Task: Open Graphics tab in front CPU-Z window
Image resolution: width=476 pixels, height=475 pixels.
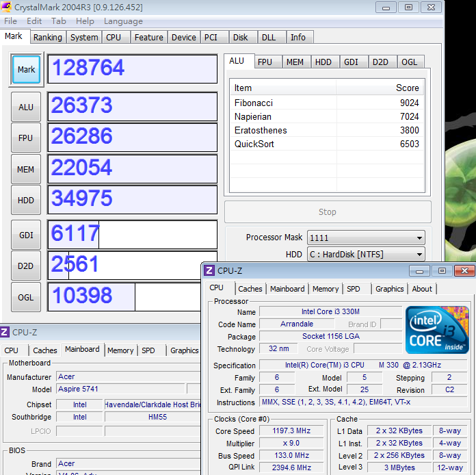Action: point(389,289)
